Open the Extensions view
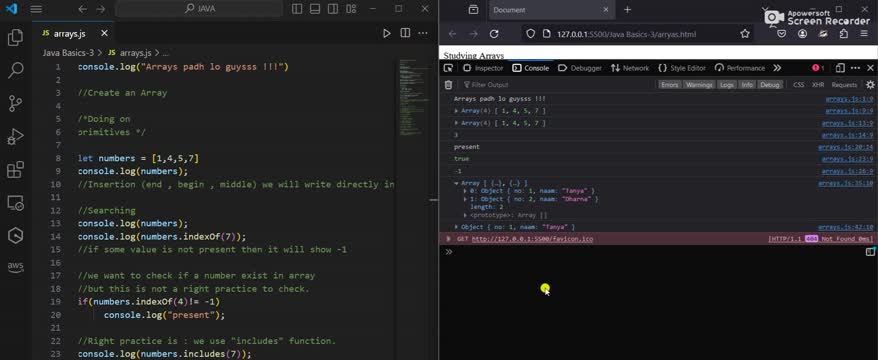Screen dimensions: 878x360 point(15,170)
